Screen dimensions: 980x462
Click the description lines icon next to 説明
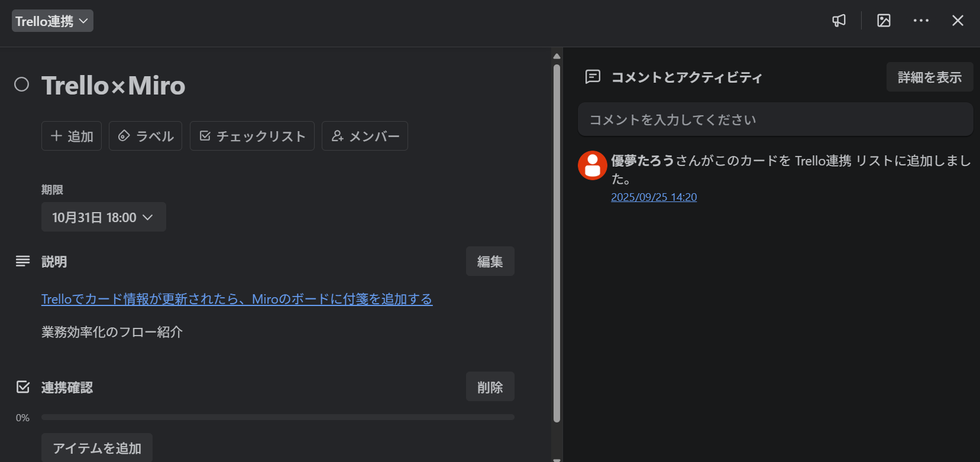[x=22, y=261]
